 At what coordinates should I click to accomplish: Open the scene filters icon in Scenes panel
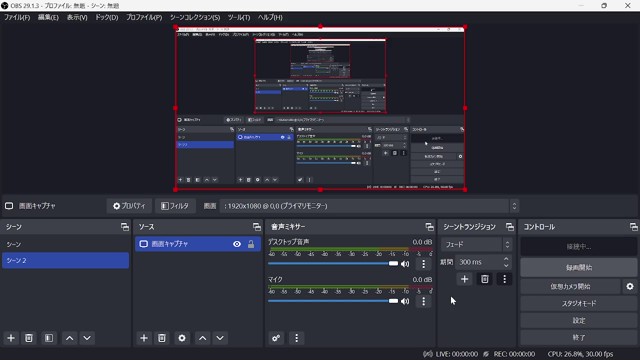coord(49,338)
